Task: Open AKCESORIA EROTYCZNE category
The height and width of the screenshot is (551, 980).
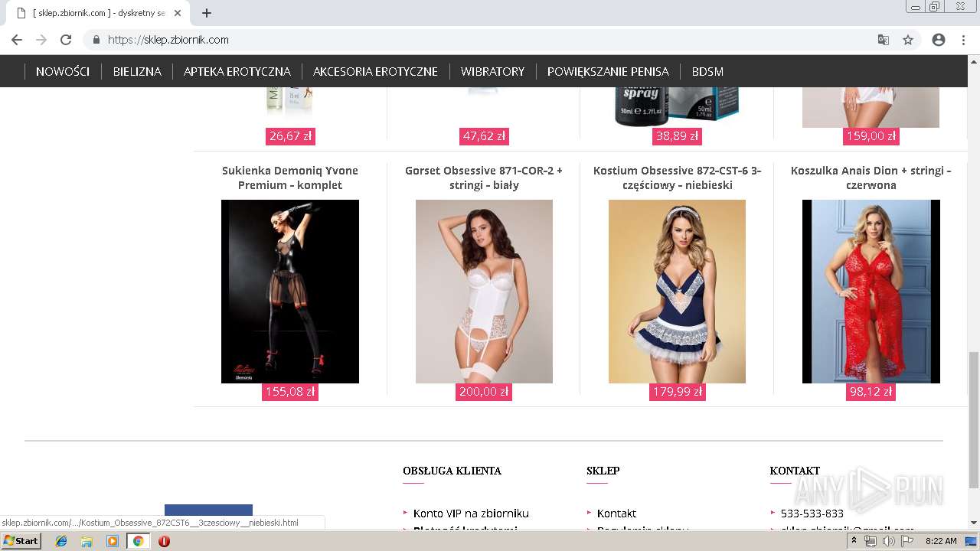Action: (x=375, y=71)
